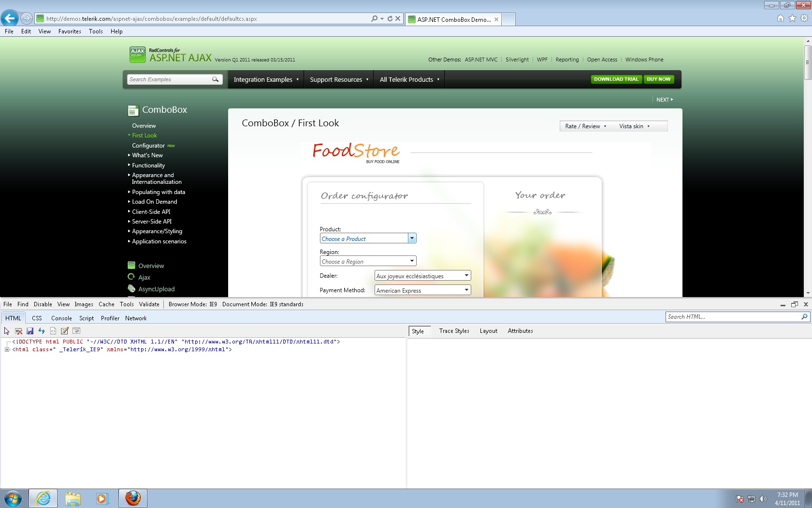Open the Silverlight demos link

point(517,60)
